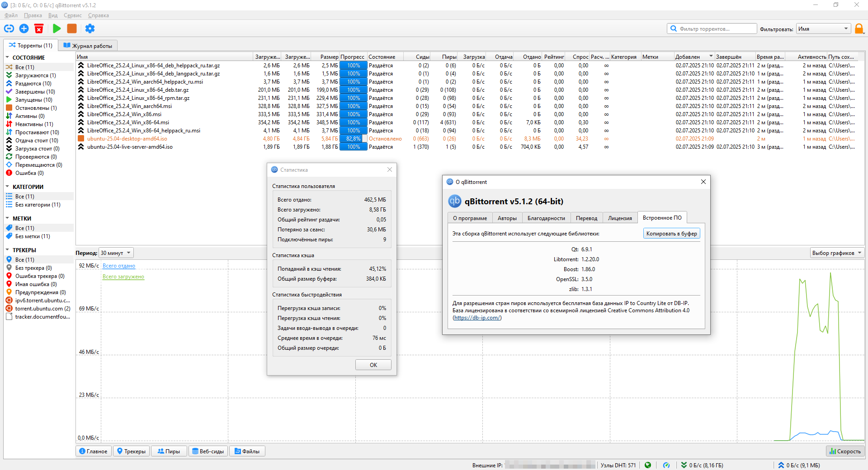Open the Выбор графиков dropdown

[x=837, y=253]
